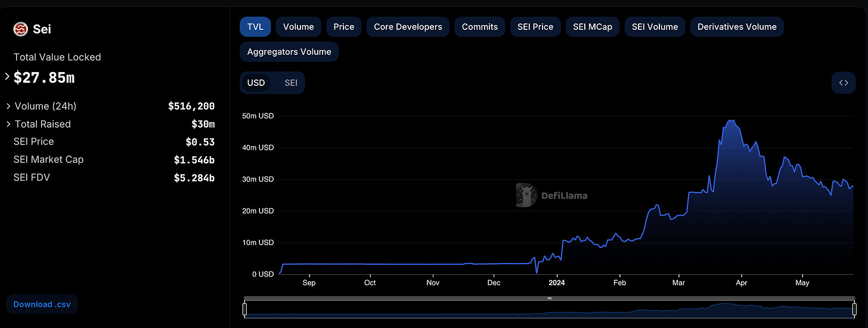Click the SEI Market Cap label

[49, 159]
